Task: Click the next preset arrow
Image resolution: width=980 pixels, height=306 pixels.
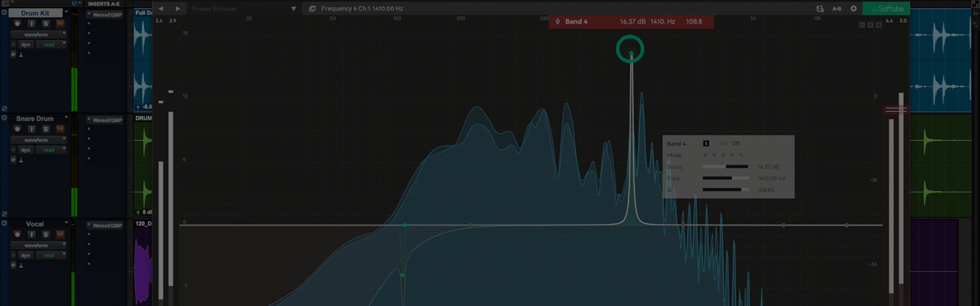Action: 178,9
